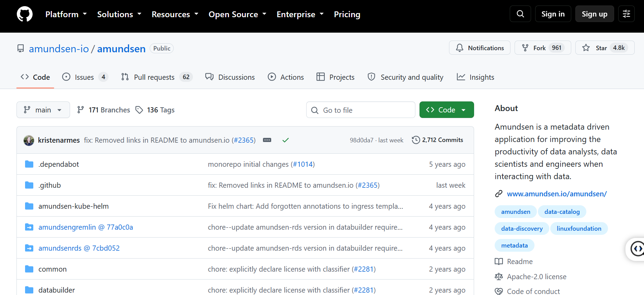
Task: Click the .dependabot folder icon
Action: point(29,164)
